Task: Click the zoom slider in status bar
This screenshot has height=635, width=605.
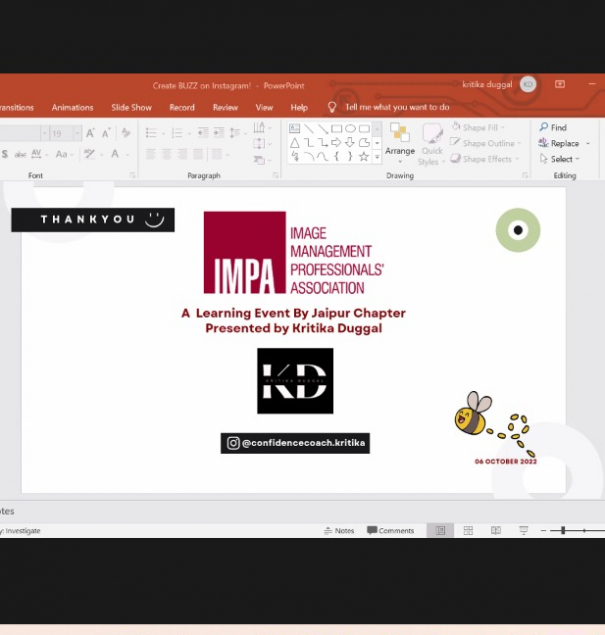Action: 564,531
